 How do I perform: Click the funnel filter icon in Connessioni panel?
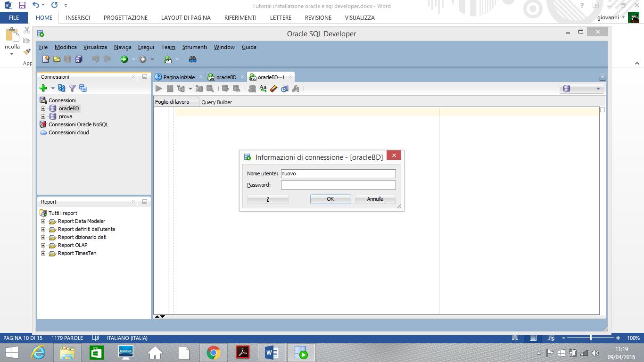pyautogui.click(x=72, y=88)
